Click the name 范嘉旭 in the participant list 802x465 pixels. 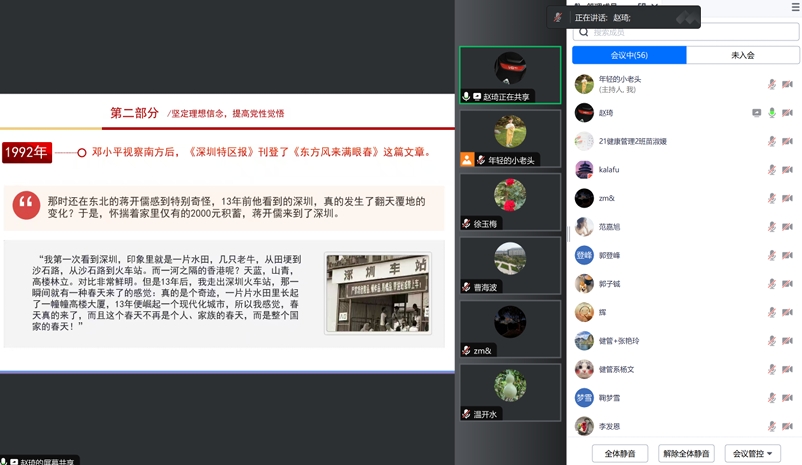[609, 227]
